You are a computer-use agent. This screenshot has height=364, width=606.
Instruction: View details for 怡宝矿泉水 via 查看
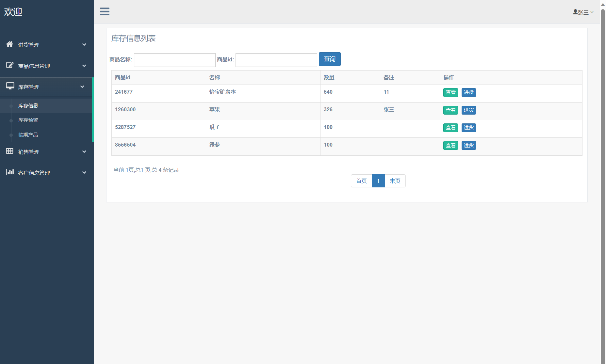(450, 92)
